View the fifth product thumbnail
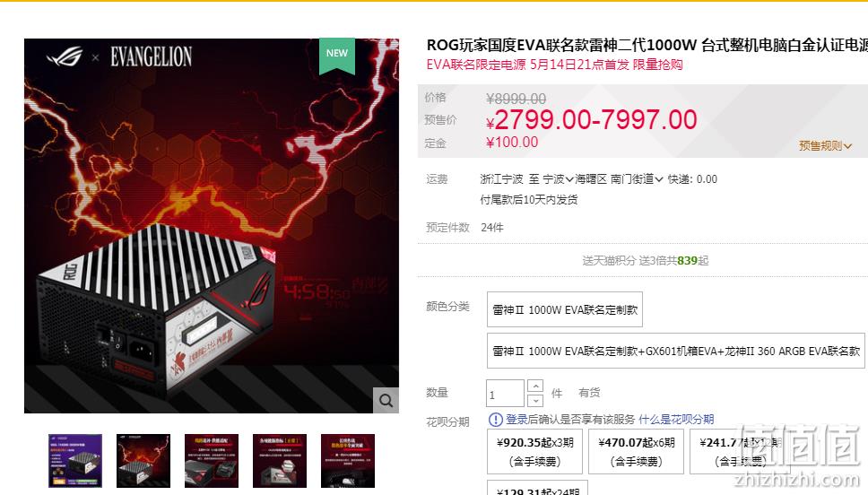This screenshot has height=495, width=868. click(x=348, y=461)
